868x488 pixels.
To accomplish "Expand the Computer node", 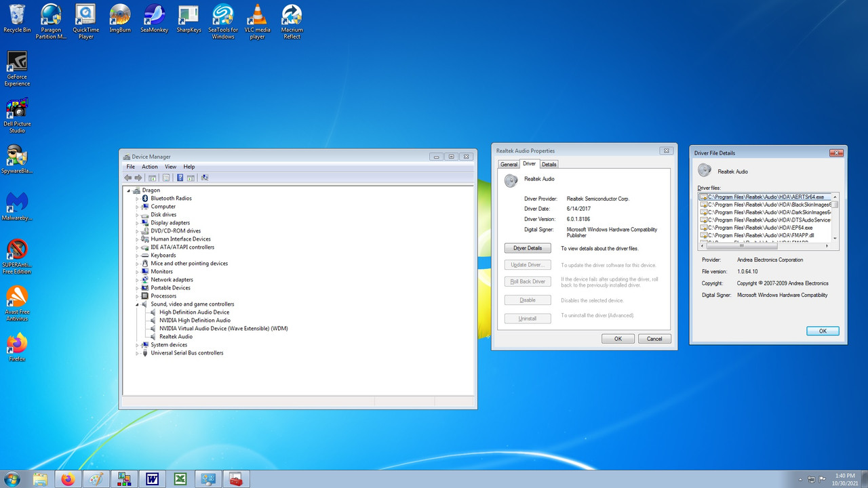I will (x=137, y=207).
